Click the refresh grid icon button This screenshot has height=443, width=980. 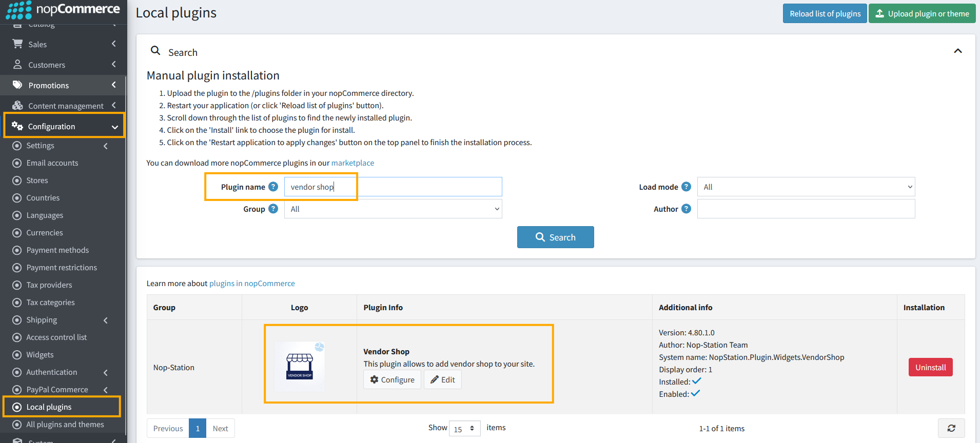click(951, 428)
